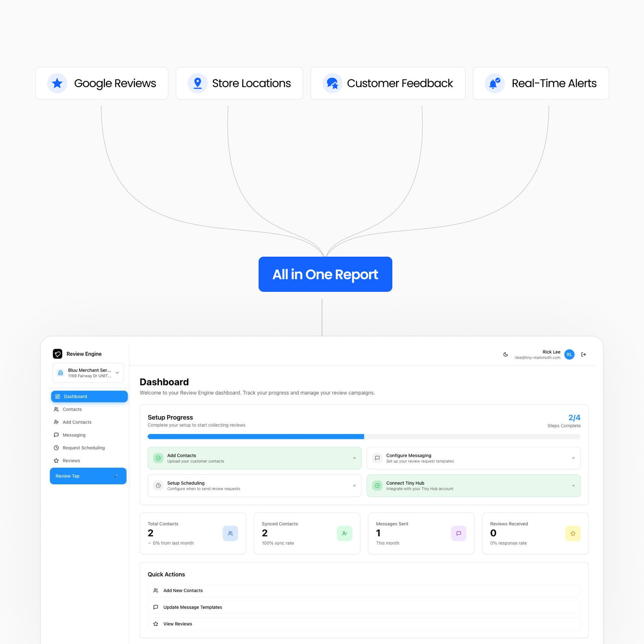
Task: Click the building icon in location selector
Action: pyautogui.click(x=60, y=373)
